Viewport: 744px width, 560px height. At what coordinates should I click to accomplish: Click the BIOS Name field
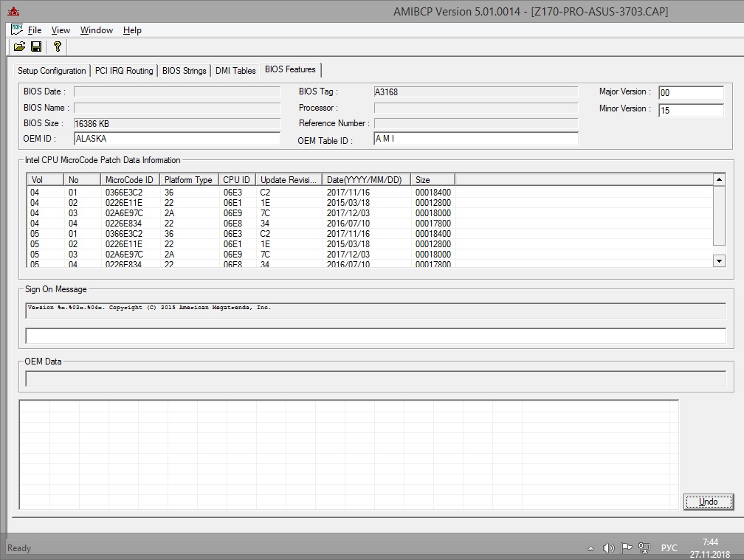tap(177, 108)
